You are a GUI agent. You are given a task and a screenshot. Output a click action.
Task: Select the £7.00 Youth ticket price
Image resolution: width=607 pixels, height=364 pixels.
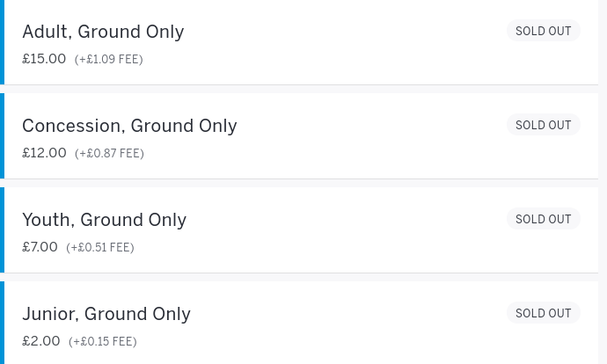[40, 247]
